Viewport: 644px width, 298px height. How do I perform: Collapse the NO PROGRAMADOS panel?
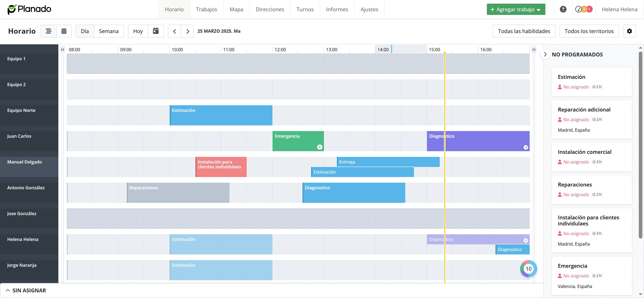(x=545, y=54)
